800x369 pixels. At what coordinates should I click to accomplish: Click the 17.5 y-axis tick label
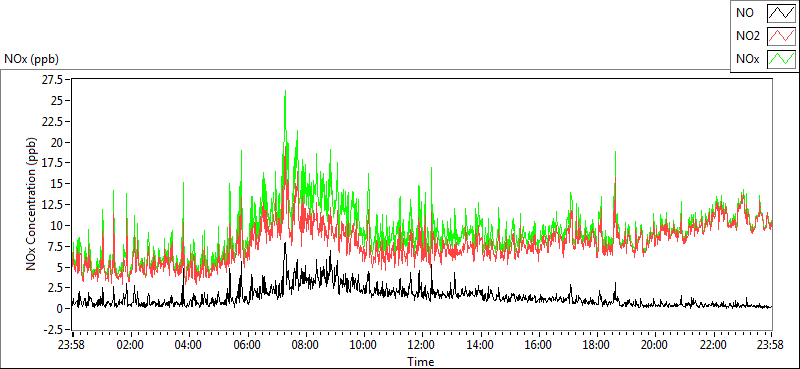coord(53,163)
